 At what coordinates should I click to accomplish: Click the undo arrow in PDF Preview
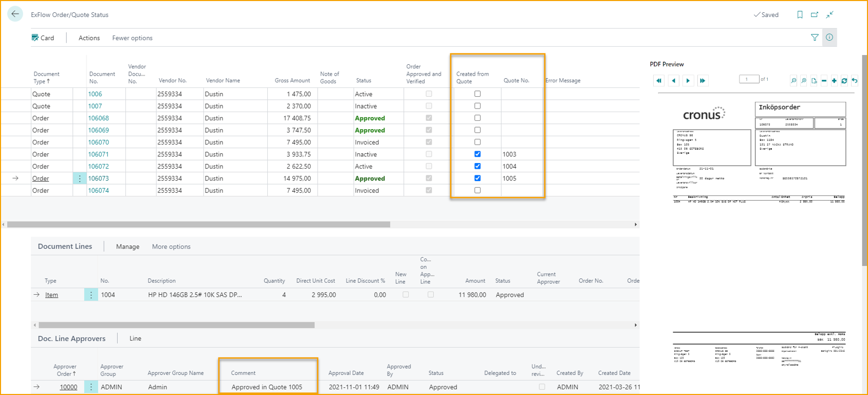pyautogui.click(x=855, y=81)
